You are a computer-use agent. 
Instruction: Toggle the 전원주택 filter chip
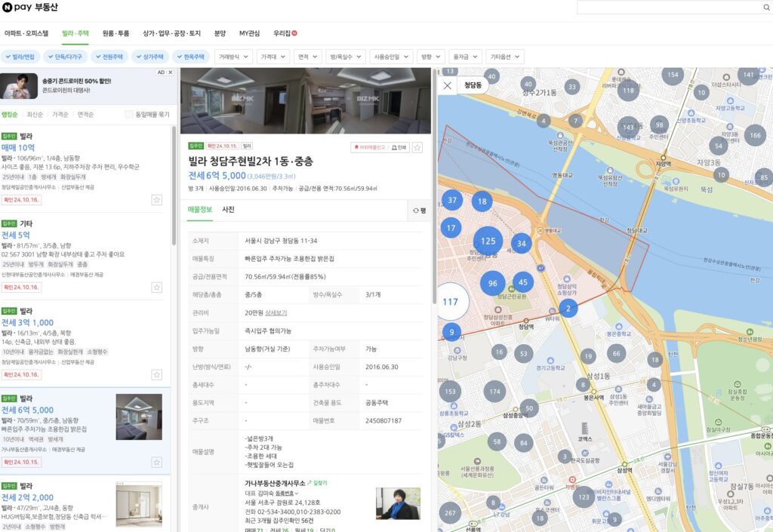point(109,57)
